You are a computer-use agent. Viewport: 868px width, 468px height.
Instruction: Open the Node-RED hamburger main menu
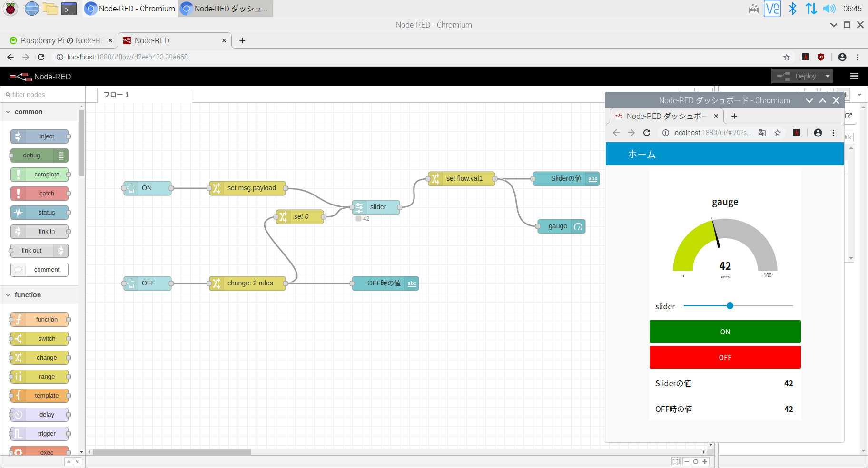[x=854, y=76]
